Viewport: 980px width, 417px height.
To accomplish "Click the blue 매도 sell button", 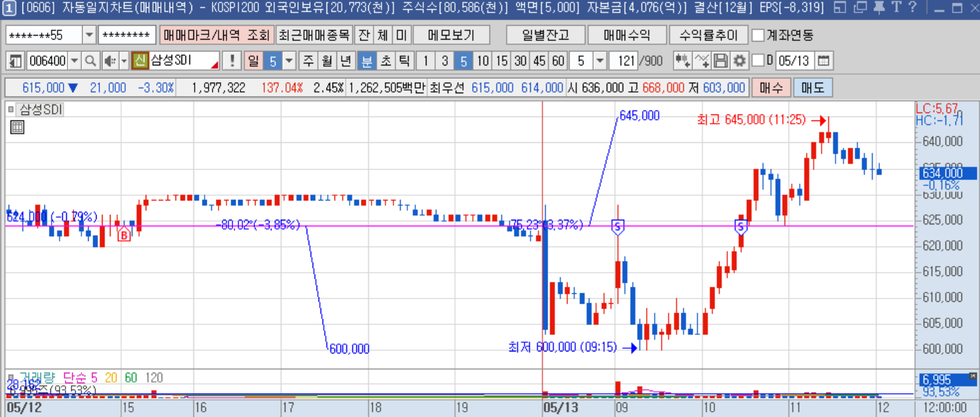I will tap(812, 88).
